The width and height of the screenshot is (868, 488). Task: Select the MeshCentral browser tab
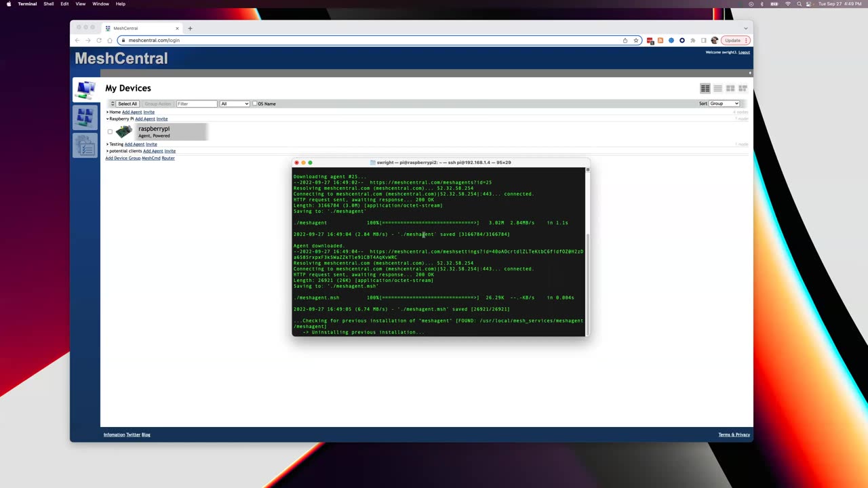(x=142, y=28)
